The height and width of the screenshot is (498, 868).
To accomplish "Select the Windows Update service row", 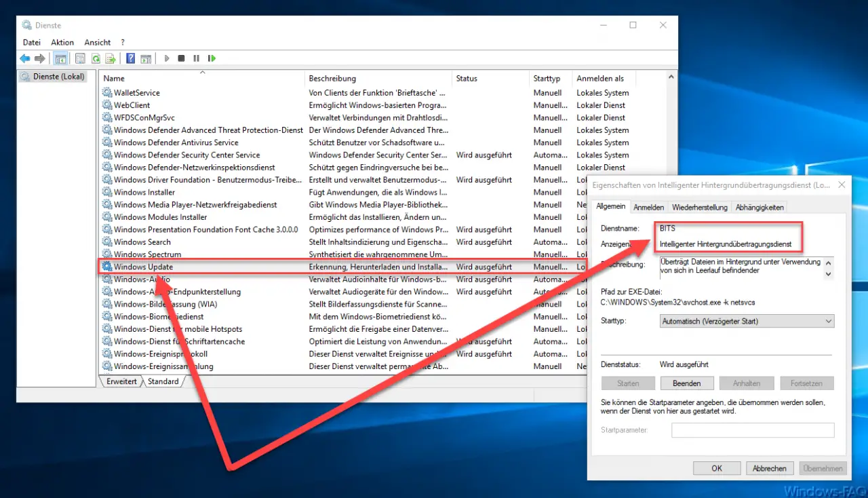I will [x=343, y=267].
